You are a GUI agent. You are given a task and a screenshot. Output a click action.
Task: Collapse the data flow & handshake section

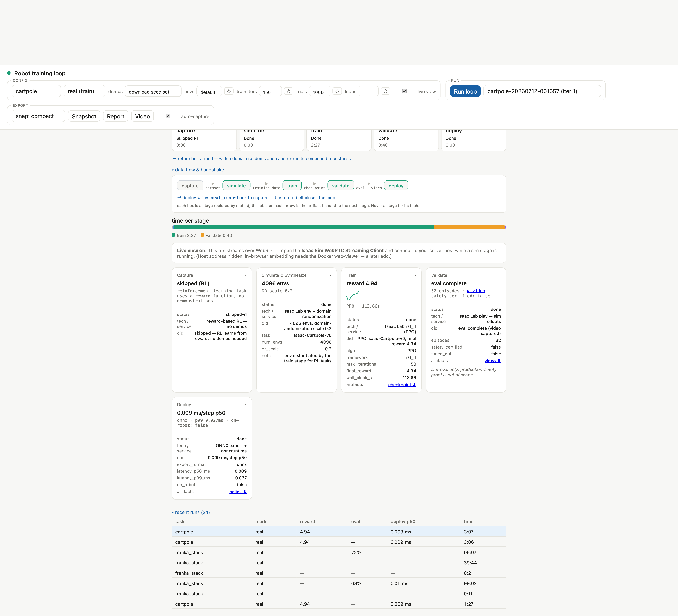pyautogui.click(x=198, y=170)
